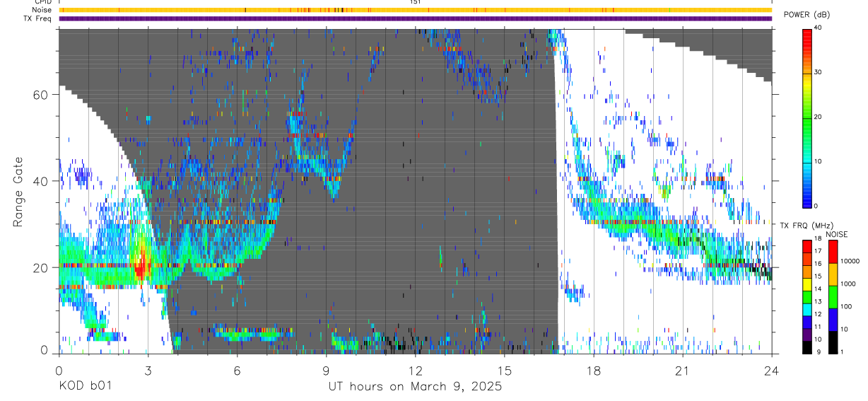Click the "KOD b01" radar label
This screenshot has height=401, width=868.
pos(85,387)
